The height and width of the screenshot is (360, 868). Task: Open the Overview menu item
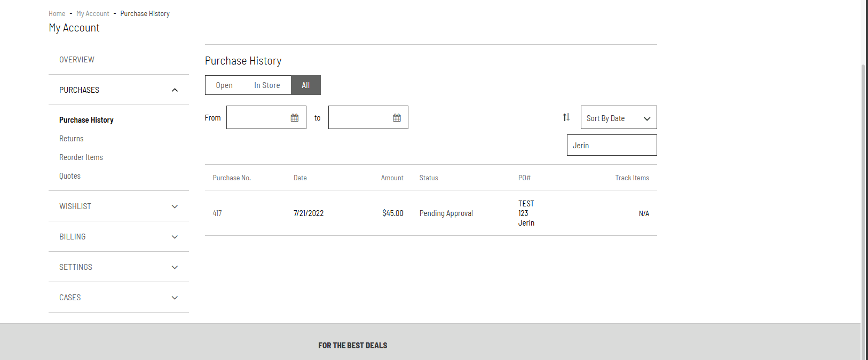point(77,60)
